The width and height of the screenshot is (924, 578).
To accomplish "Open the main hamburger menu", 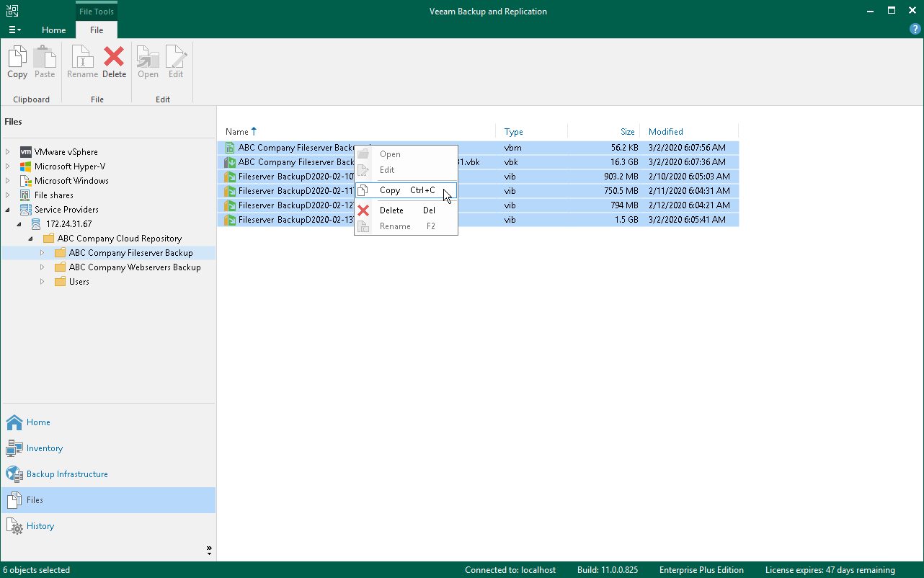I will pos(14,30).
